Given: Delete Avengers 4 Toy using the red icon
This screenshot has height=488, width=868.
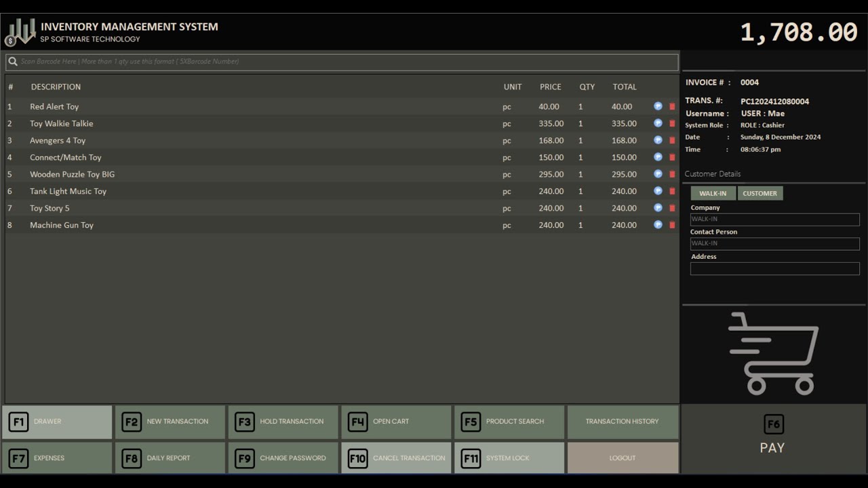Looking at the screenshot, I should pos(672,140).
